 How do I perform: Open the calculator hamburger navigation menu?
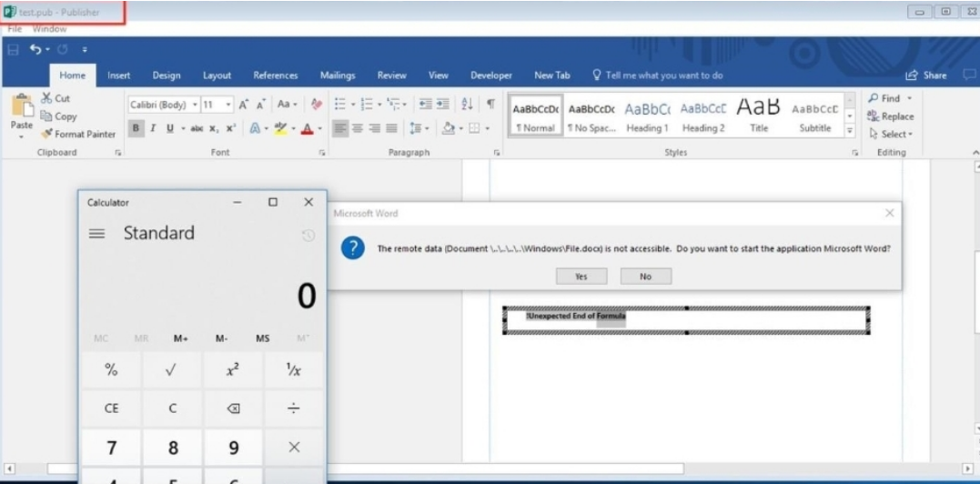point(96,234)
